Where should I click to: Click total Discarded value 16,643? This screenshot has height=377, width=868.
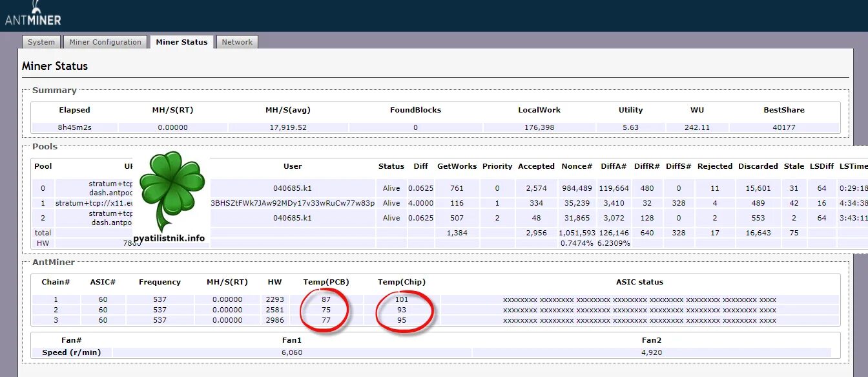[x=758, y=233]
